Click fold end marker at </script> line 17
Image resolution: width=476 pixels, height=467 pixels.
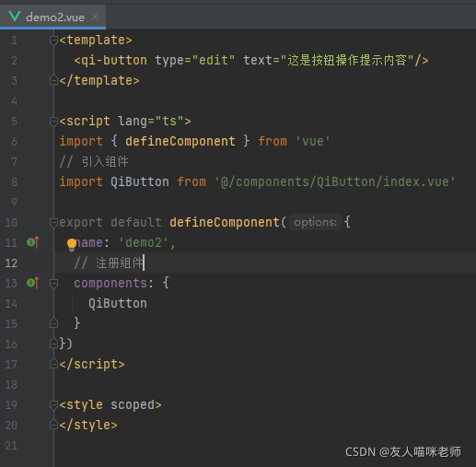coord(53,364)
